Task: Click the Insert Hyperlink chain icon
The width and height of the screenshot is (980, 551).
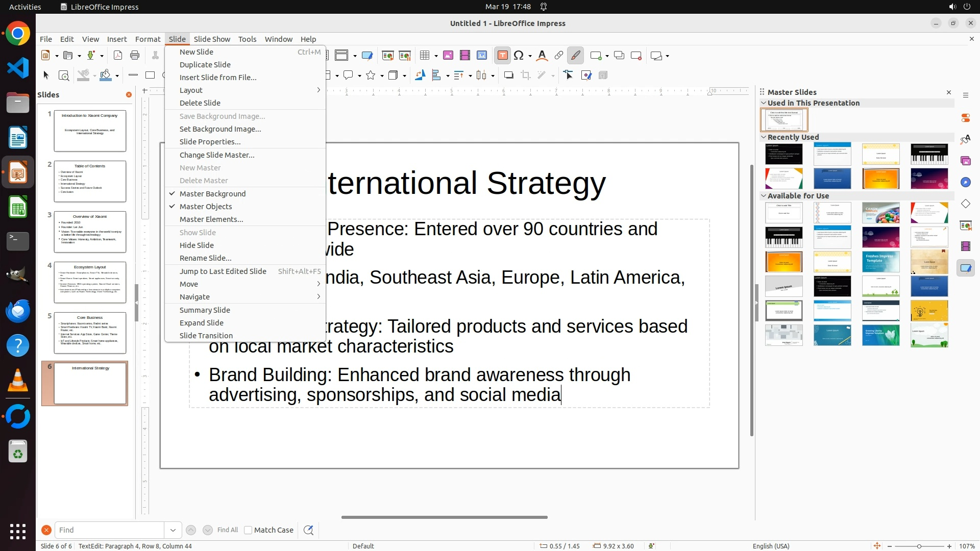Action: coord(559,56)
